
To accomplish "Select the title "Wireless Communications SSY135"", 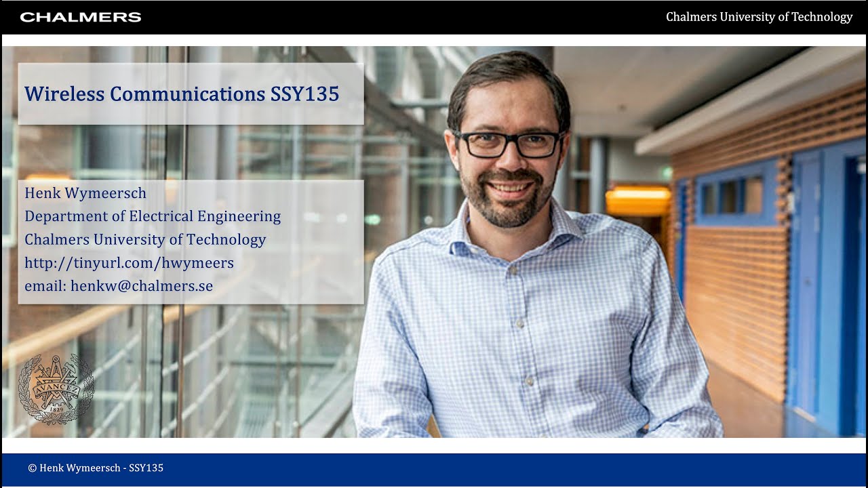I will tap(182, 94).
